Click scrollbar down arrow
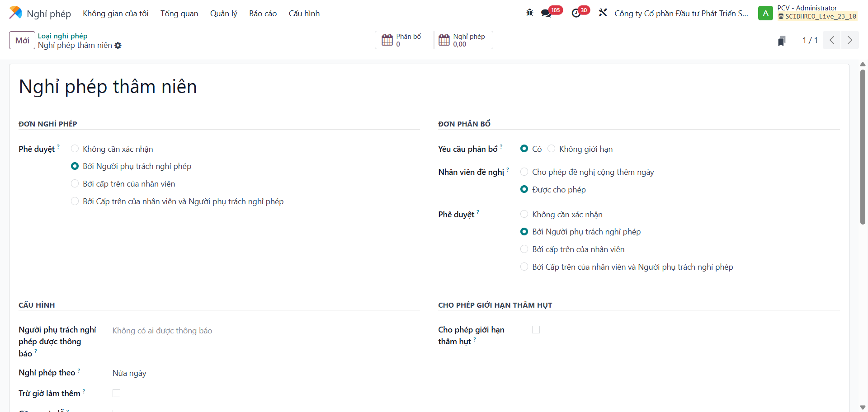 [863, 407]
